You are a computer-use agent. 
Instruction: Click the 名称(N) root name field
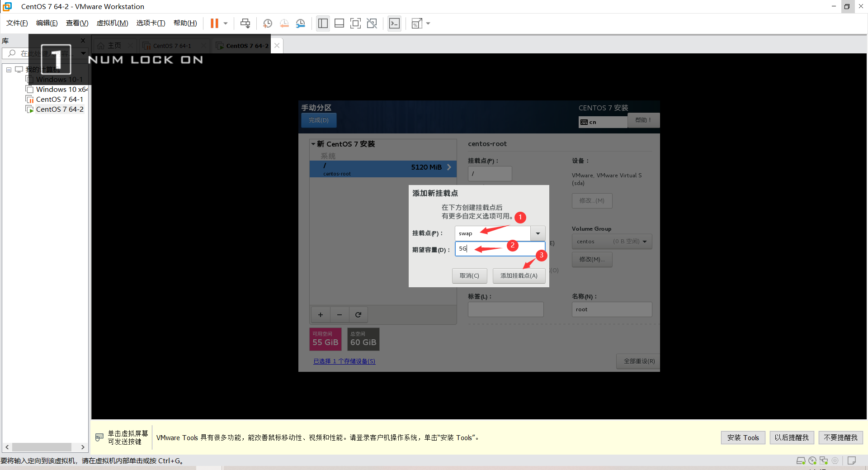coord(612,309)
